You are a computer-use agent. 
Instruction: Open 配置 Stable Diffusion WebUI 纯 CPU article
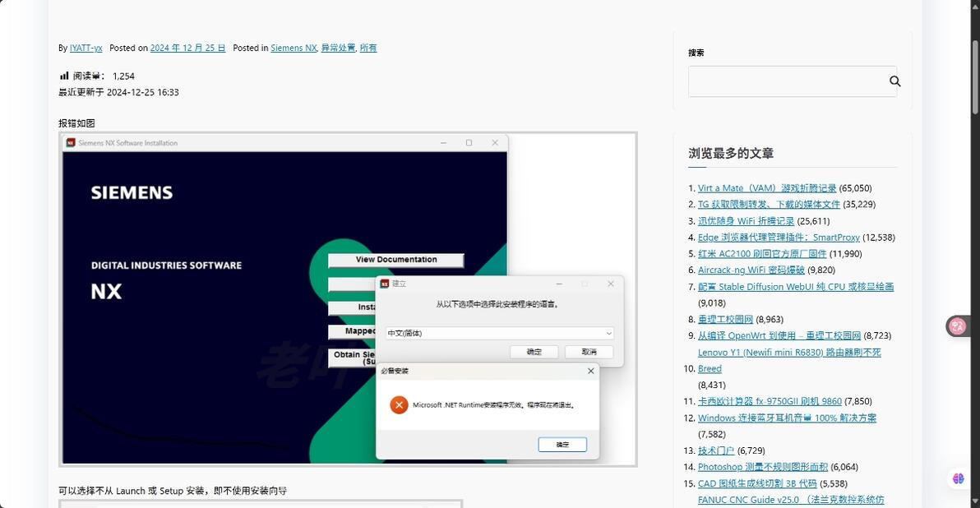tap(796, 287)
